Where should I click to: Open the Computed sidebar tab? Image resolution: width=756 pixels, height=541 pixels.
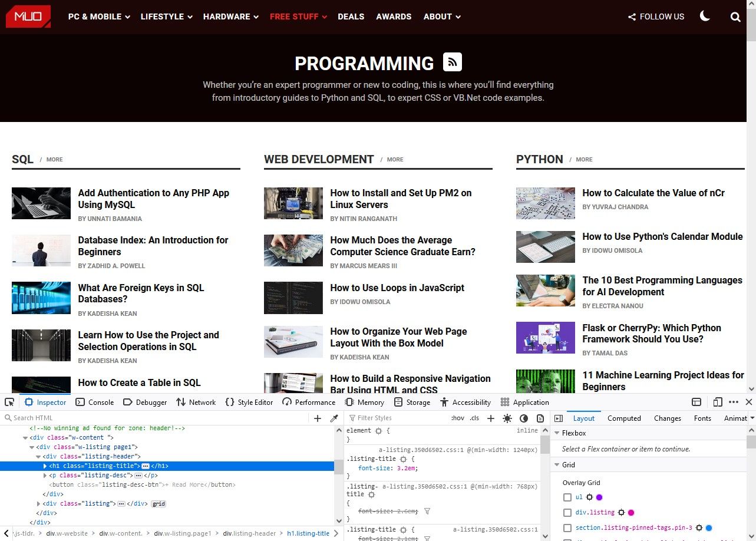point(624,418)
